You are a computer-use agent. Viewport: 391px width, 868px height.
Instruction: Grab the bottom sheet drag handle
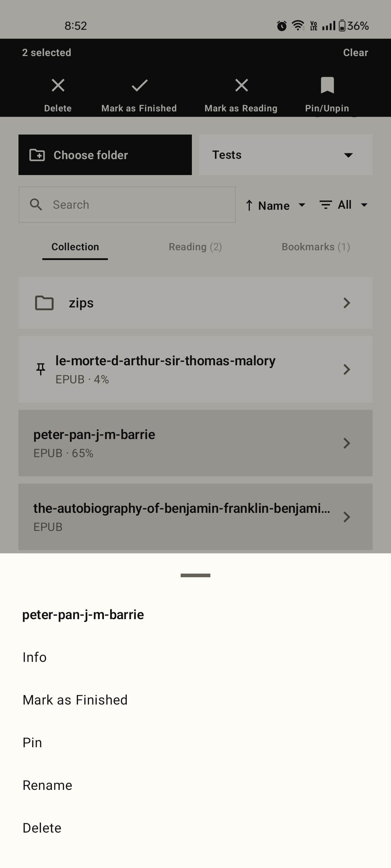tap(195, 575)
